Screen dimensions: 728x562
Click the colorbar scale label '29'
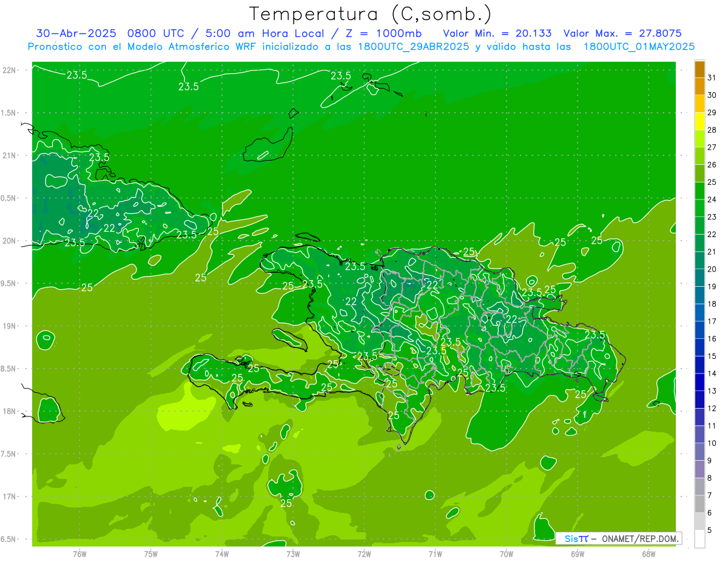[712, 112]
